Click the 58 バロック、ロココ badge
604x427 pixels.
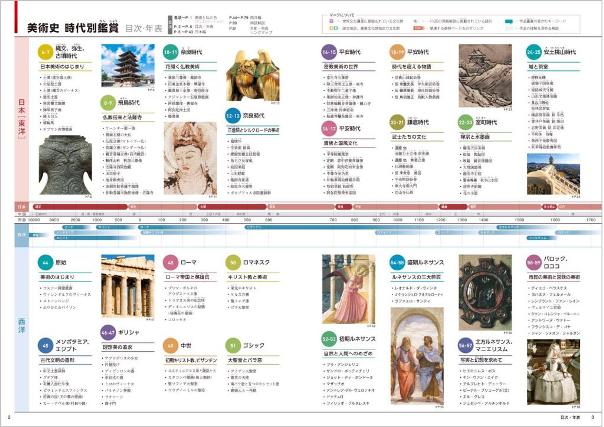534,260
